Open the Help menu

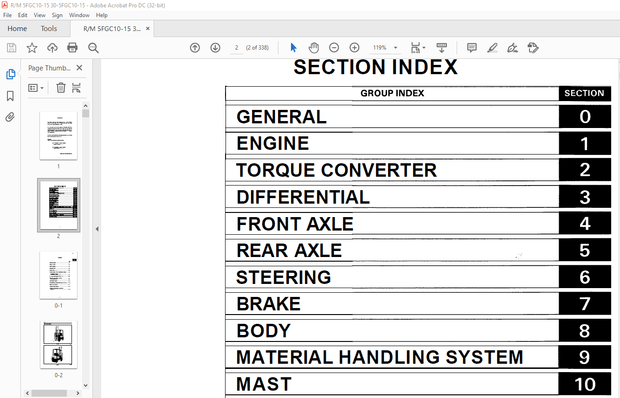(x=102, y=15)
